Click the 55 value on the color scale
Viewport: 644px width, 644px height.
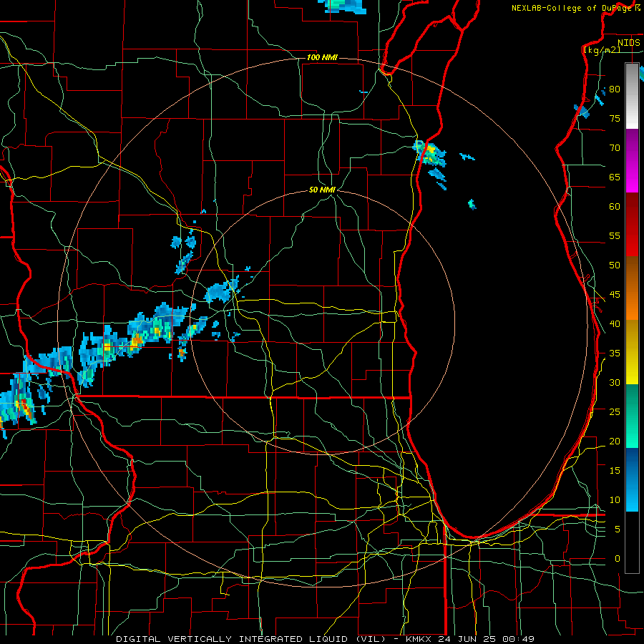pos(615,235)
